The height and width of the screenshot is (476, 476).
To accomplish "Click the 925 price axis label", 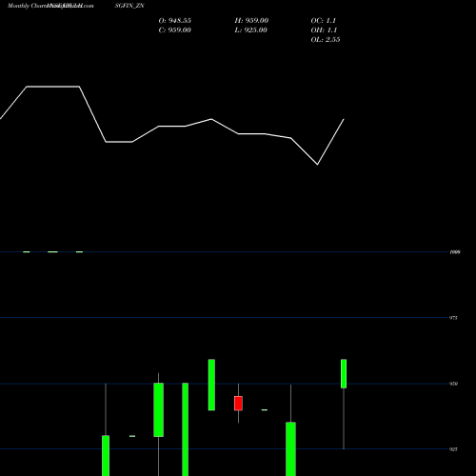I will click(x=453, y=449).
